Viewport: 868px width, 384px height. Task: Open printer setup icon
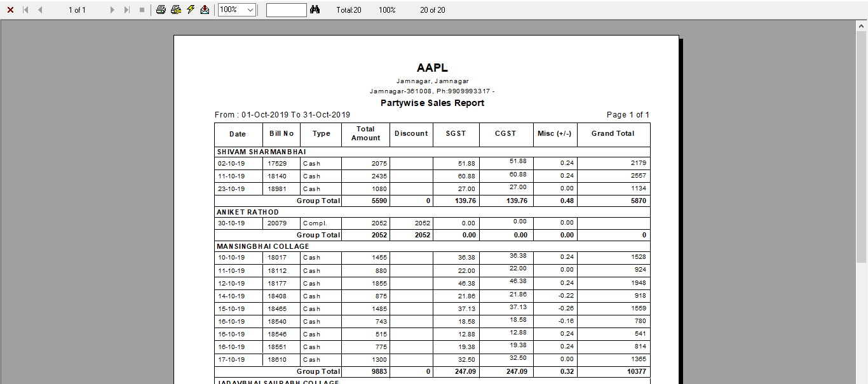(x=176, y=10)
